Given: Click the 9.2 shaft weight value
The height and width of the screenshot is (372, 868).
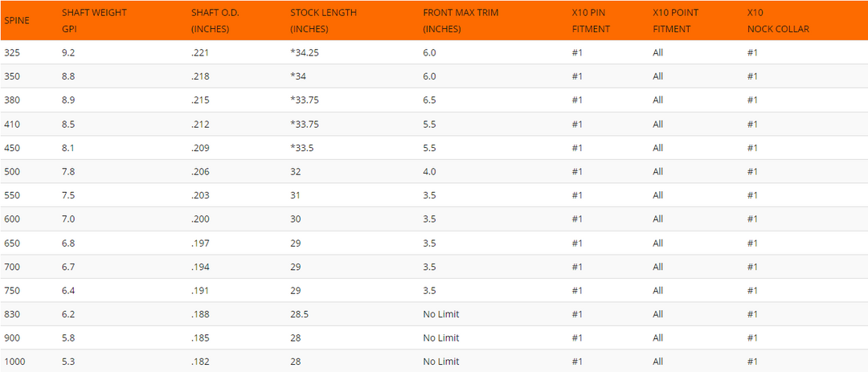Looking at the screenshot, I should tap(68, 52).
